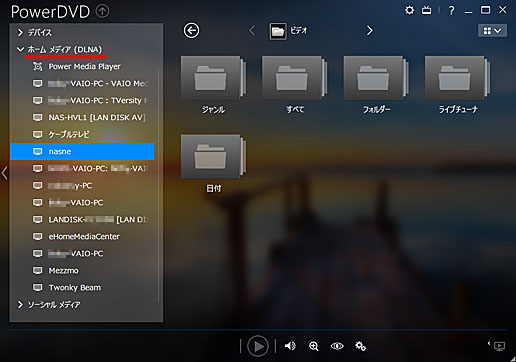Image resolution: width=516 pixels, height=362 pixels.
Task: Click the Power Media Player device icon
Action: 38,66
